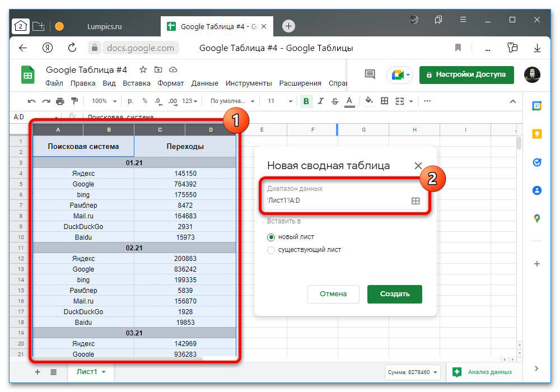The width and height of the screenshot is (560, 392).
Task: Open the Формат menu
Action: 171,83
